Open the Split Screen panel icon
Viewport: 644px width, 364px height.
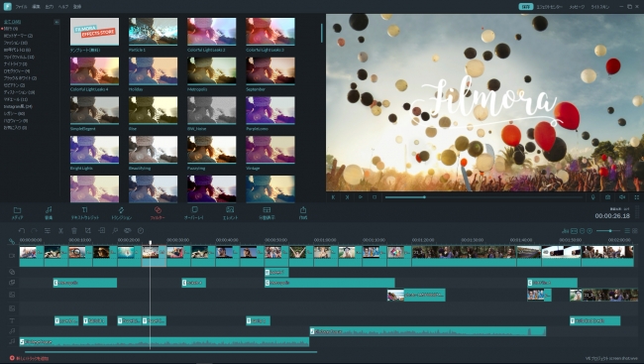click(267, 212)
